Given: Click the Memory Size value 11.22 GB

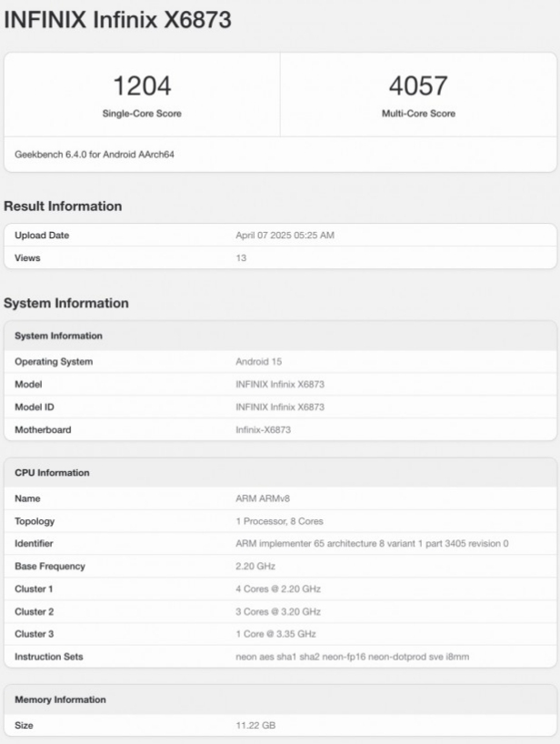Looking at the screenshot, I should [x=255, y=726].
